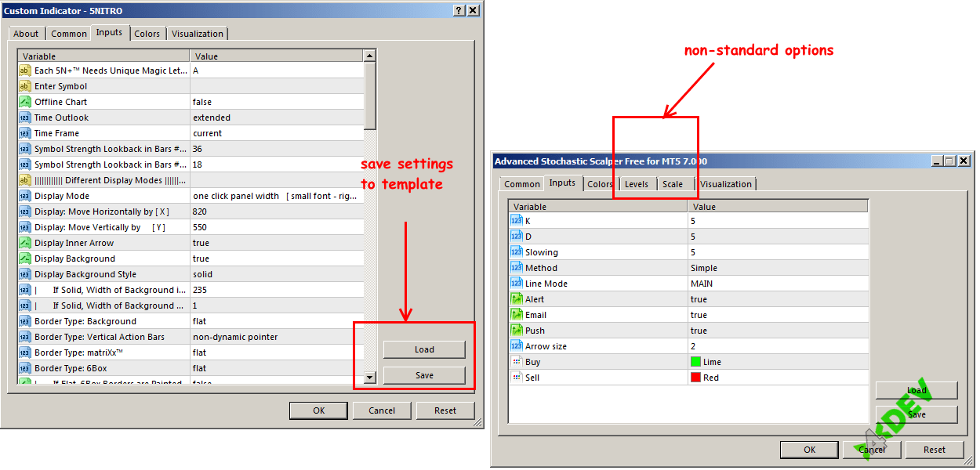This screenshot has height=470, width=980.
Task: Click the value '550' for Move Vertically
Action: 200,227
